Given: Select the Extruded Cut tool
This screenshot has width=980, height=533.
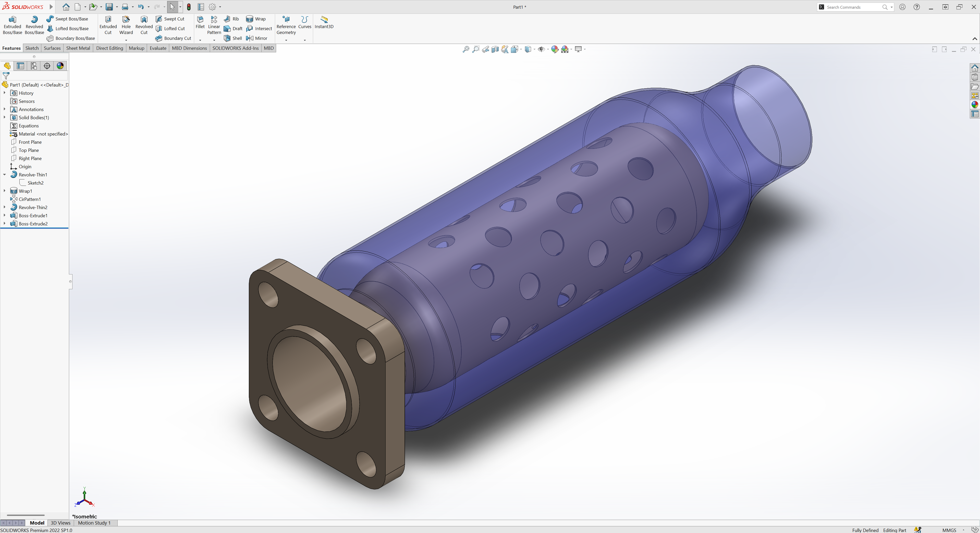Looking at the screenshot, I should coord(108,25).
